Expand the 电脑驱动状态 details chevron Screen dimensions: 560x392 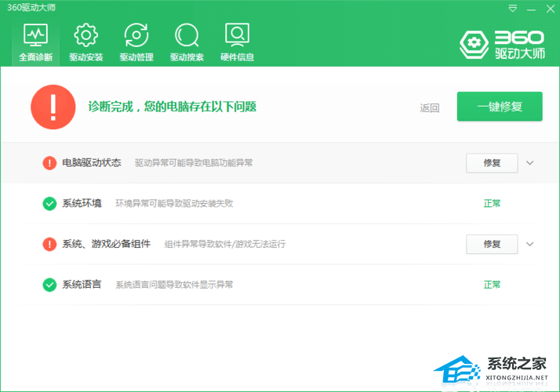coord(530,163)
